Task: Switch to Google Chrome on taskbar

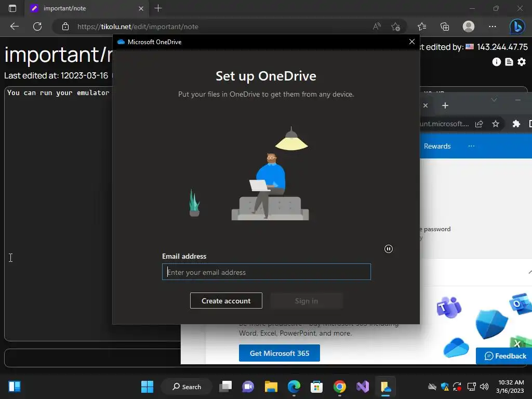Action: [340, 387]
